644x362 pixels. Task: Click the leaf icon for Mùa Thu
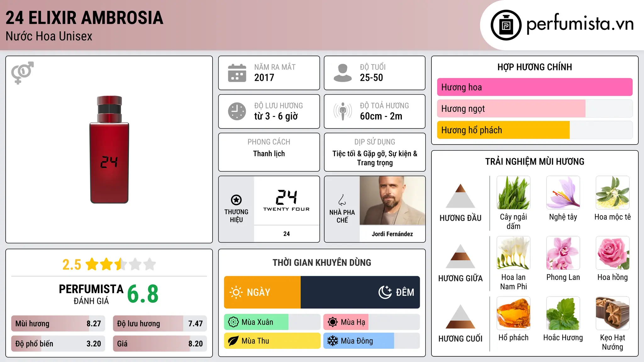coord(233,341)
